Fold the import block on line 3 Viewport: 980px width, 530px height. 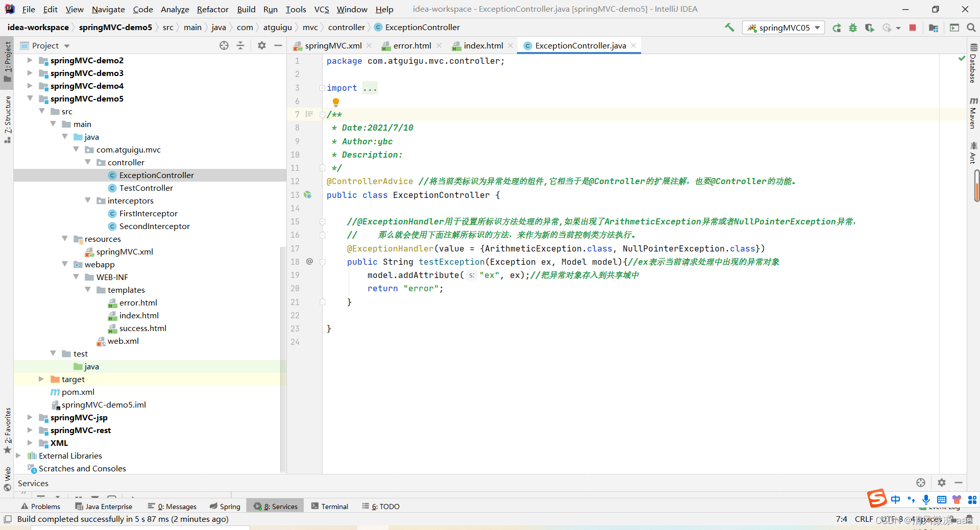[x=322, y=88]
